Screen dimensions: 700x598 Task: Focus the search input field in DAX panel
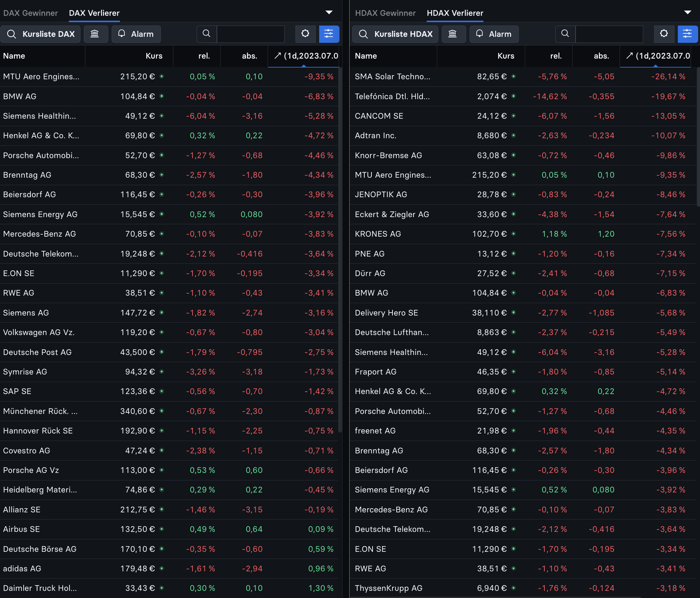[x=251, y=34]
